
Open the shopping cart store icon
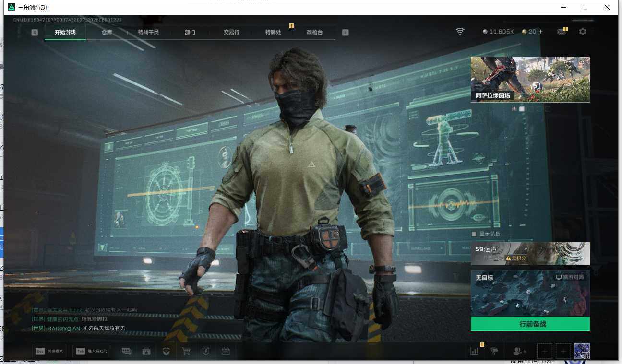coord(186,352)
